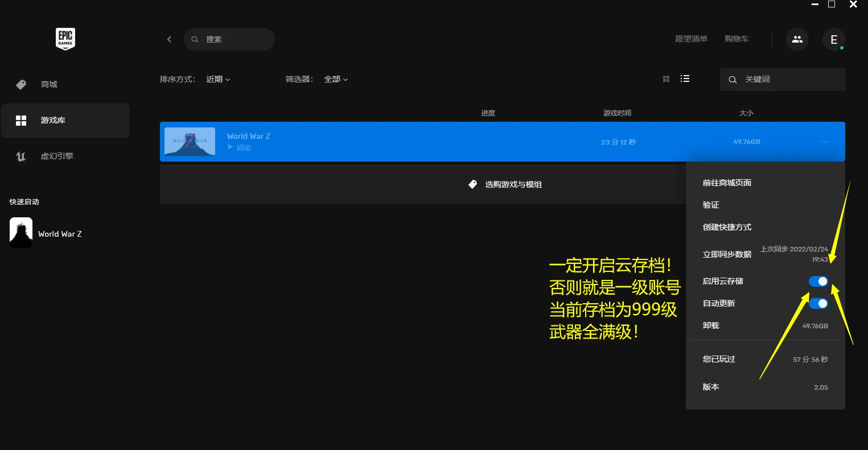Select 验证 from the context menu

[x=711, y=205]
